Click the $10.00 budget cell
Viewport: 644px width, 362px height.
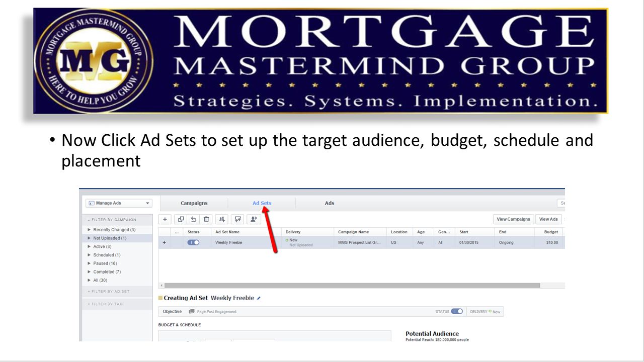pos(548,242)
